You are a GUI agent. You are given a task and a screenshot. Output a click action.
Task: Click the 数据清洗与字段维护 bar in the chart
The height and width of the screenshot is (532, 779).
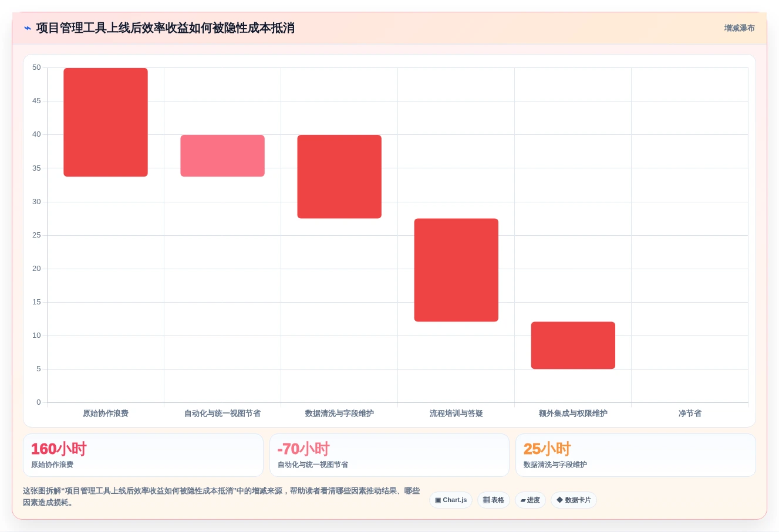point(339,177)
